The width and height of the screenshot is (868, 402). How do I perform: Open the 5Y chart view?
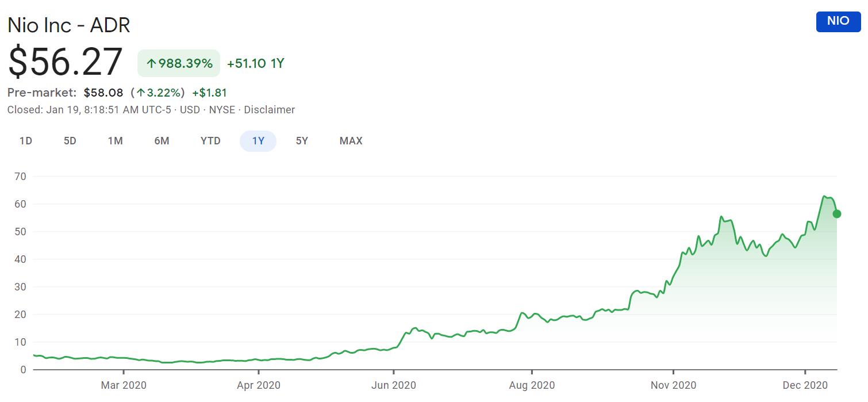click(302, 141)
